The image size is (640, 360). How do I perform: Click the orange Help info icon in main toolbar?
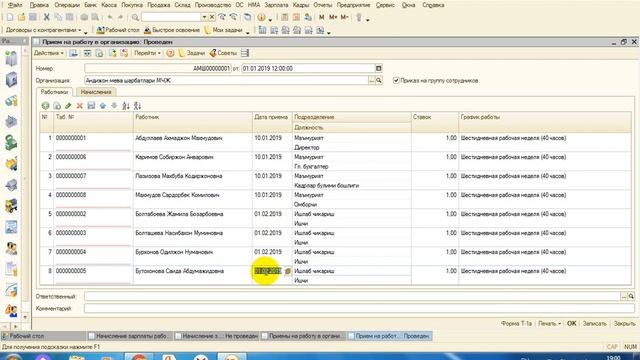pos(261,17)
